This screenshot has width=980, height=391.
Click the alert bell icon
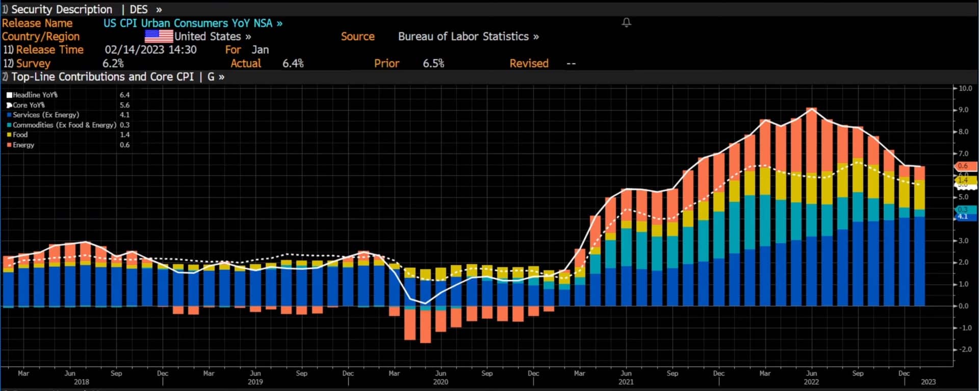627,22
